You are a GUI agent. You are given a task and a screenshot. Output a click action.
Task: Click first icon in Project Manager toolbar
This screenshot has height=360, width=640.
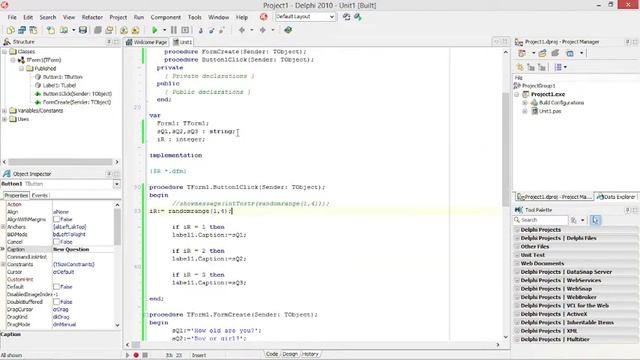coord(522,53)
